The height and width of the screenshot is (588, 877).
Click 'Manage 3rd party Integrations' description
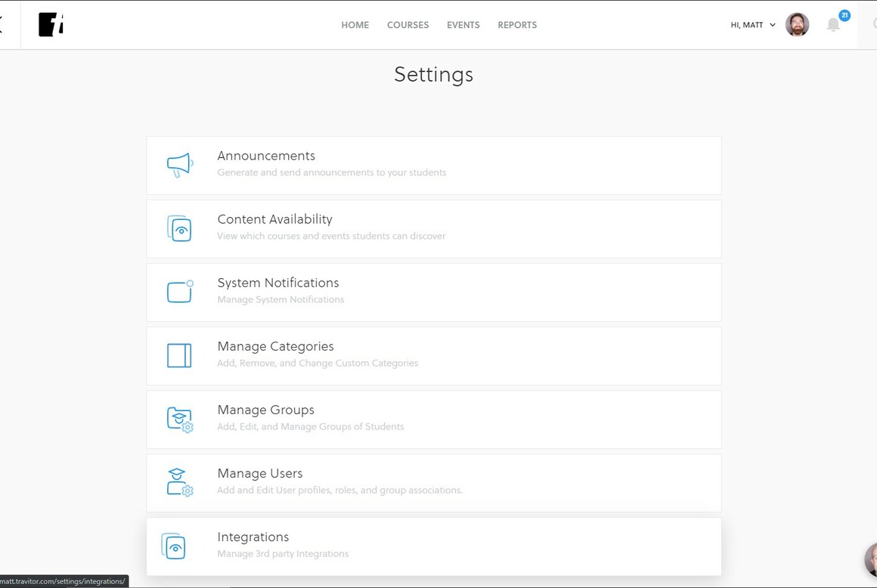click(x=283, y=554)
